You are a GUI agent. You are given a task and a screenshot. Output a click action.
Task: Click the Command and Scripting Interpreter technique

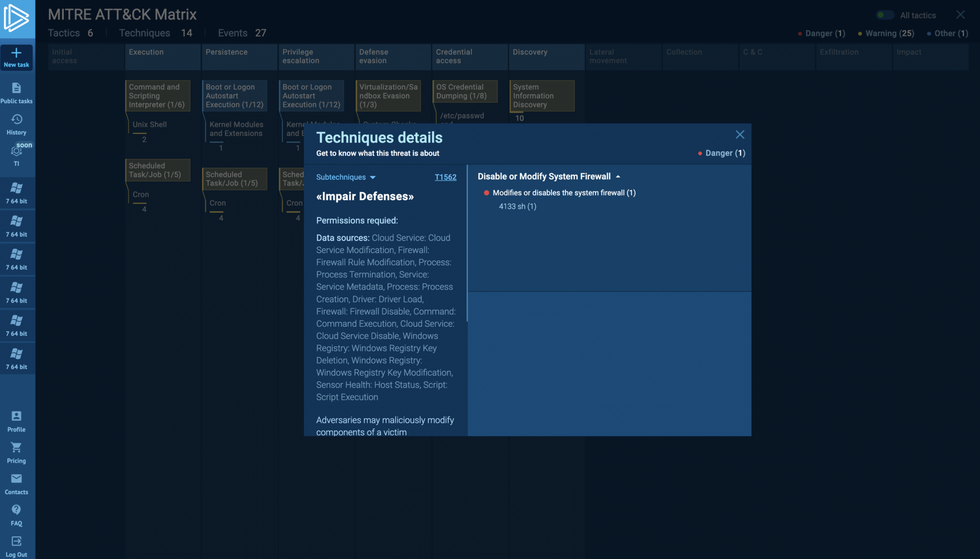pos(157,96)
